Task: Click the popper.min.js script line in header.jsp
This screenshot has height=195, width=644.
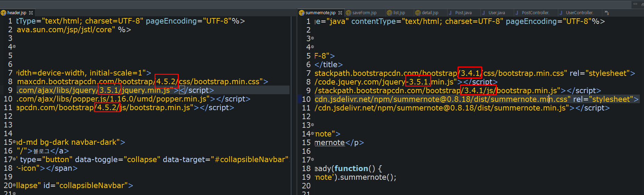Action: click(134, 99)
